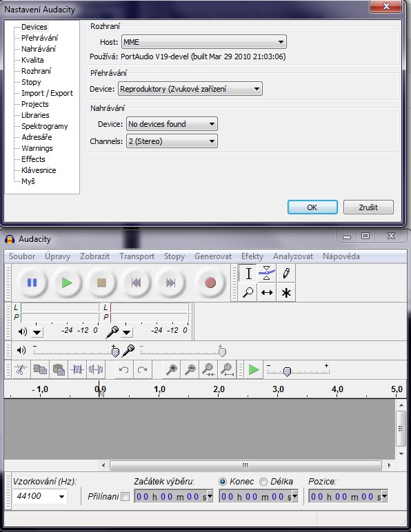Click the Undo arrow icon
This screenshot has height=532, width=411.
point(124,369)
